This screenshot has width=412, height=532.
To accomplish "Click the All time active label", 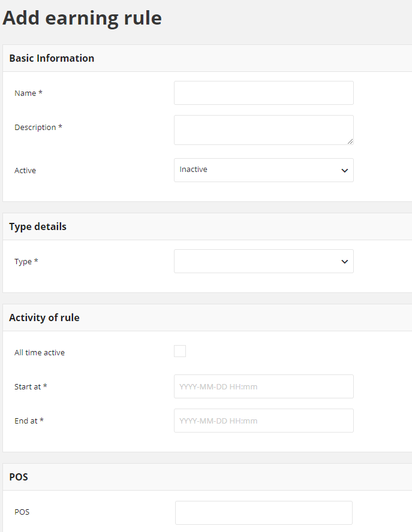I will click(x=40, y=352).
